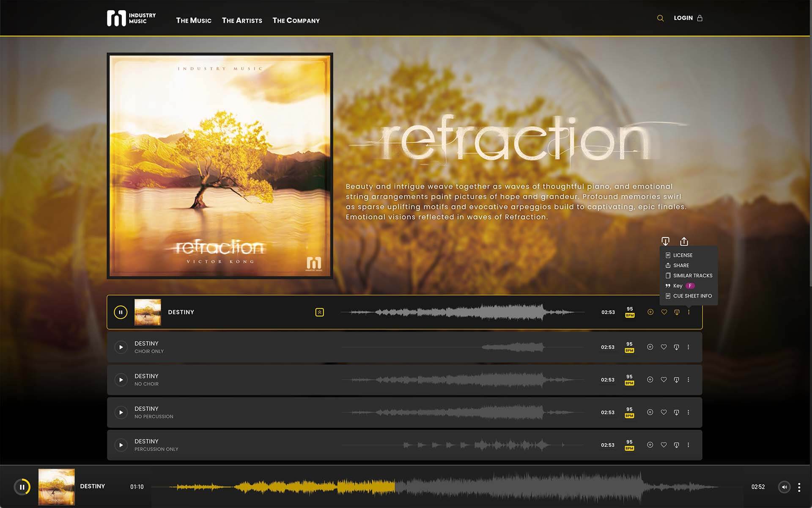Click the 95 BPM badge on main Destiny

pyautogui.click(x=630, y=312)
